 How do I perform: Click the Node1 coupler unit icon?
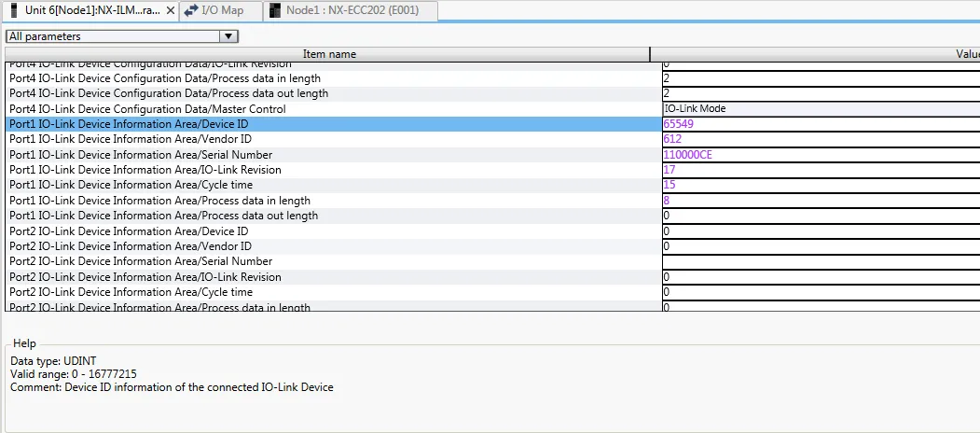pos(276,10)
